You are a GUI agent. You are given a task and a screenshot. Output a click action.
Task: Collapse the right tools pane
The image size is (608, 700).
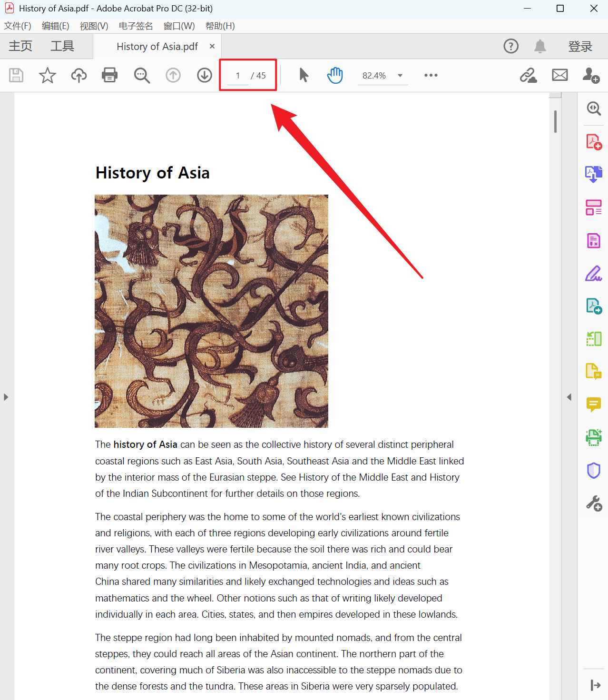(569, 397)
